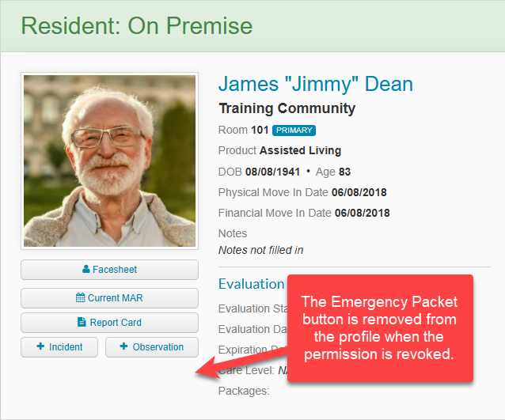Click the Notes not filled in text

pos(261,250)
